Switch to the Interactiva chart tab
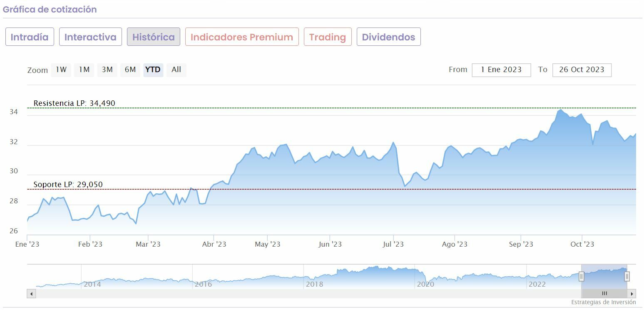Screen dimensions: 644x310 tap(90, 37)
